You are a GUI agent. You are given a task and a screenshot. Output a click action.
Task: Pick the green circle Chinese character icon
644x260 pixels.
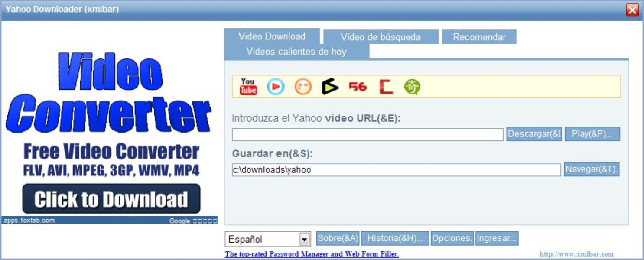coord(412,87)
